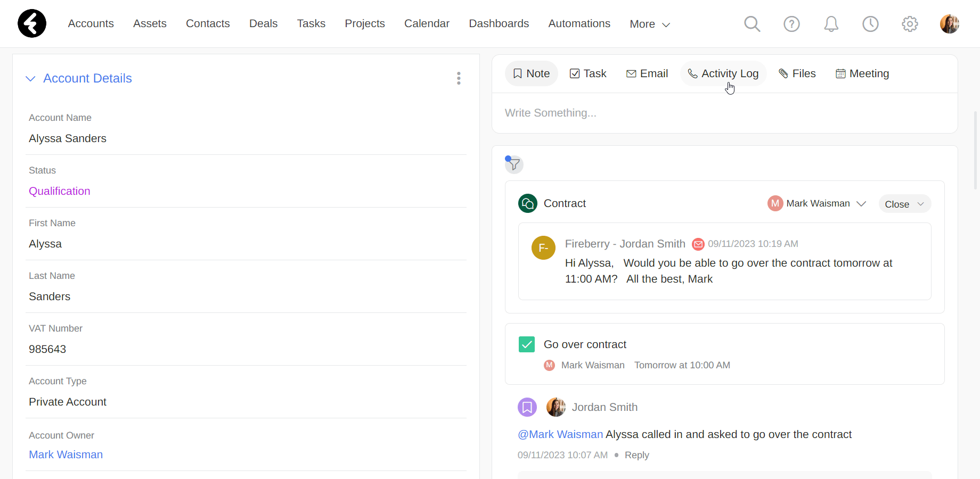Open the Automations menu item

pos(579,23)
